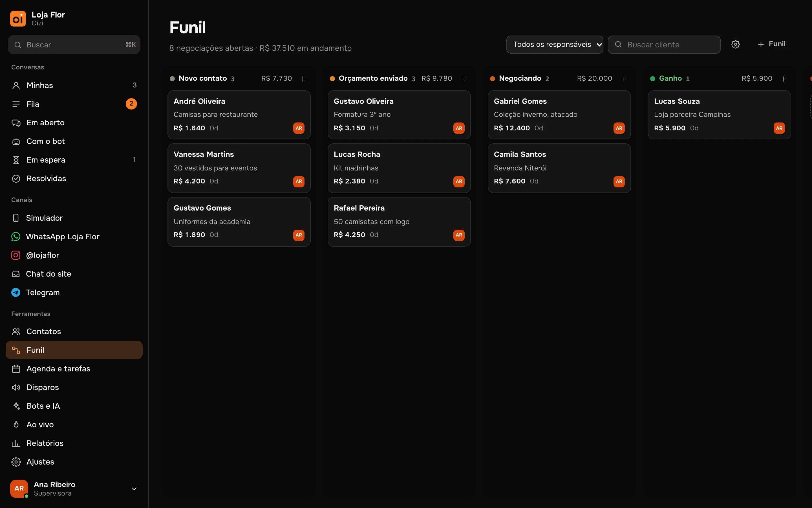Add a deal to Ganho column
Screen dimensions: 812x508
(x=783, y=79)
